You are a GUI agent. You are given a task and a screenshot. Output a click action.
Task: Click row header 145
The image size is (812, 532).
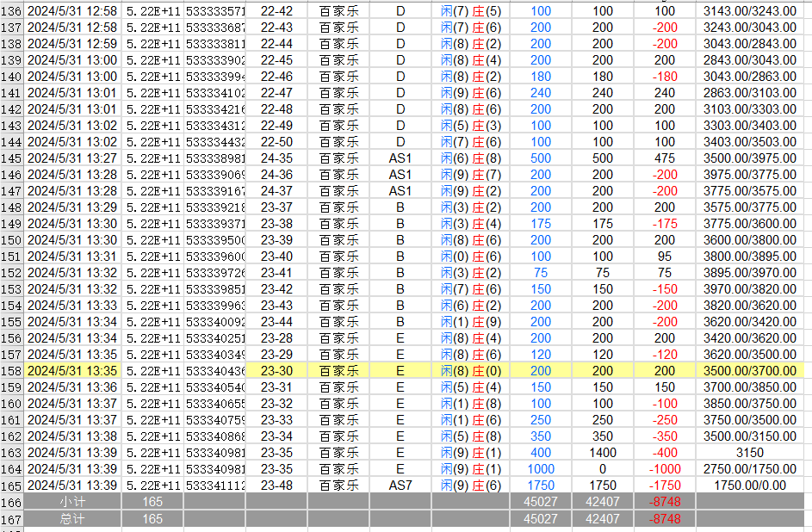pyautogui.click(x=11, y=158)
